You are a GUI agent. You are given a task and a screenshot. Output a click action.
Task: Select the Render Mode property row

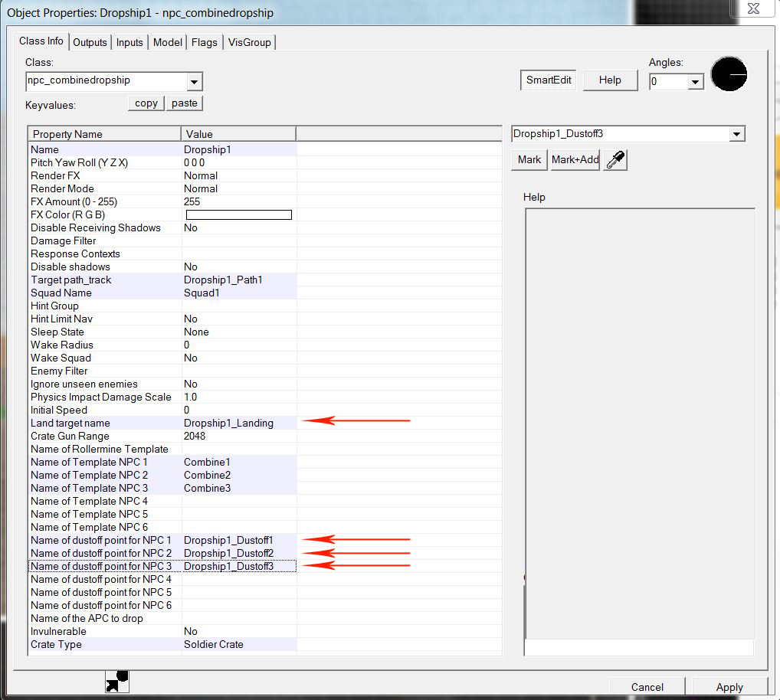point(162,188)
